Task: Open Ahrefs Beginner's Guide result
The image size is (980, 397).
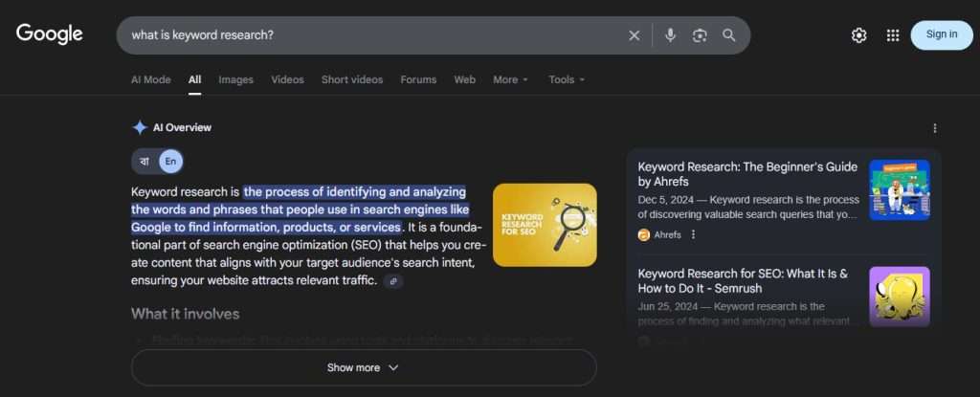Action: click(747, 174)
